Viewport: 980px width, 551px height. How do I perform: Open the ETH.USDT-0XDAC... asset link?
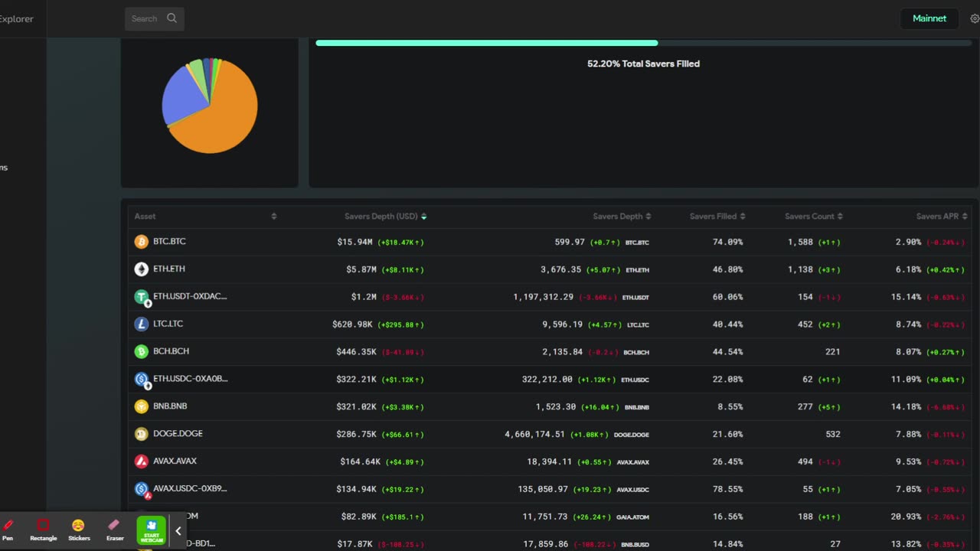(x=190, y=296)
